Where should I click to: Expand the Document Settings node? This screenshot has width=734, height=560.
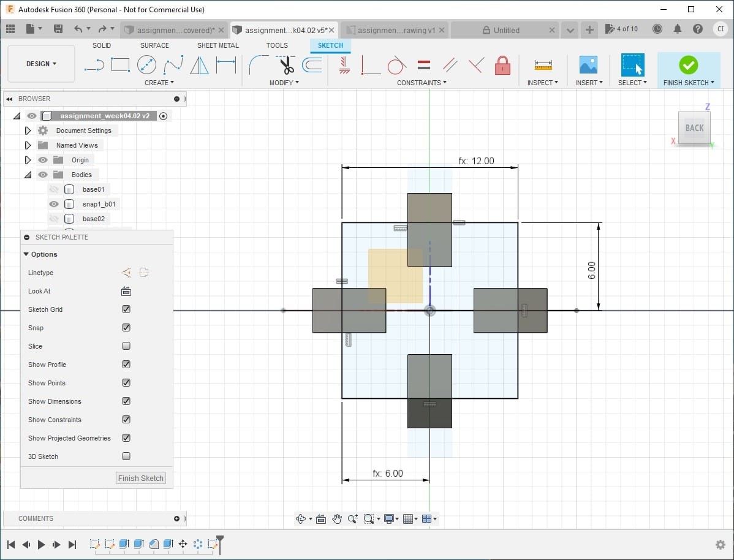(x=28, y=131)
